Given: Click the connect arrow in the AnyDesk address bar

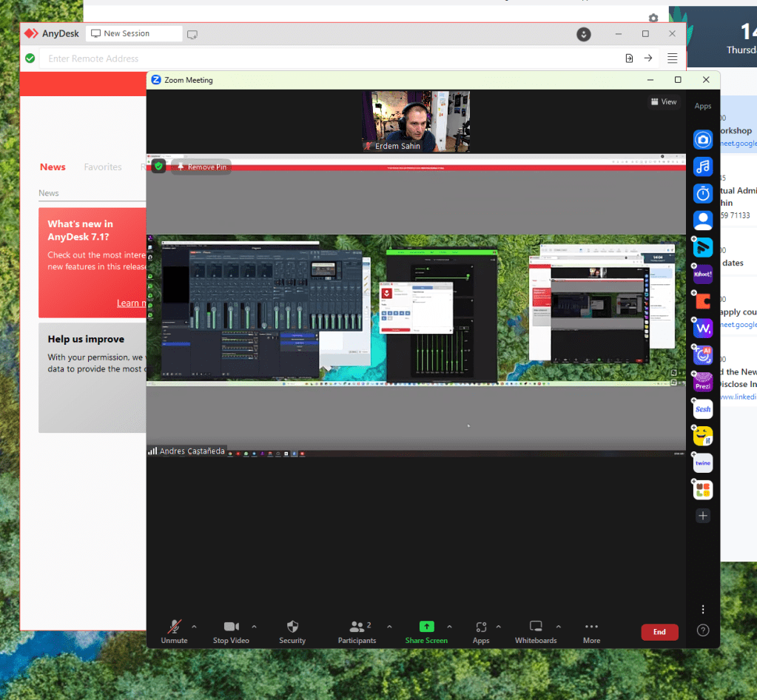Looking at the screenshot, I should [x=648, y=58].
